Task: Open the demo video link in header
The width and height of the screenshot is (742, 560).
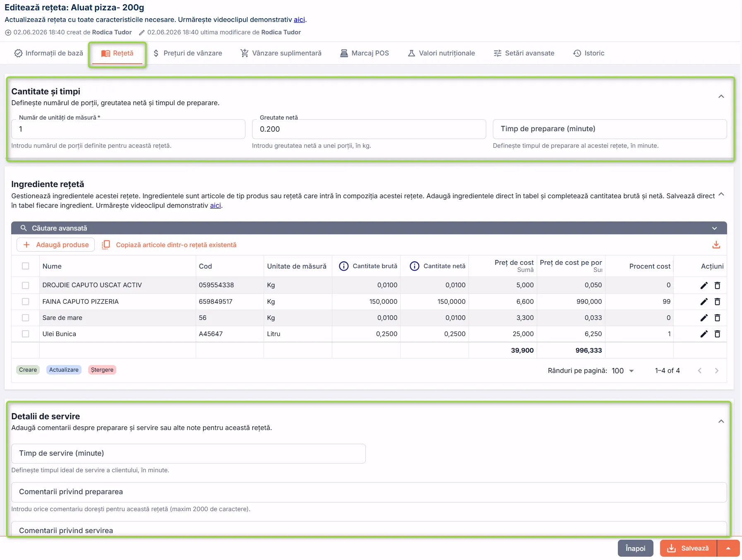Action: [299, 19]
